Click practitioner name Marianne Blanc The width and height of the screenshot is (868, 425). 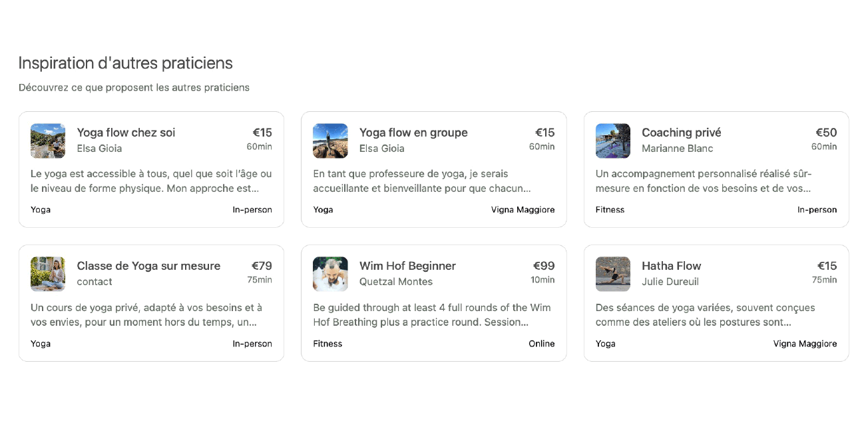[x=677, y=149]
